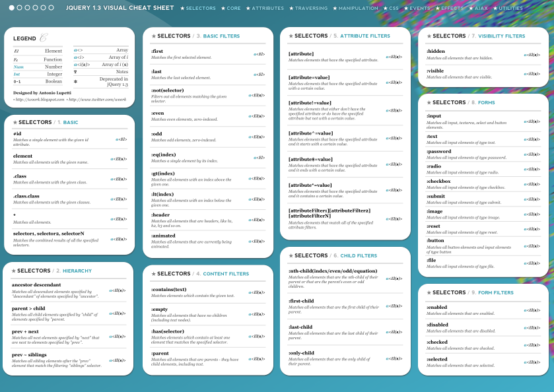Viewport: 554px width, 392px height.
Task: Click the first filled page indicator dot
Action: tap(12, 8)
